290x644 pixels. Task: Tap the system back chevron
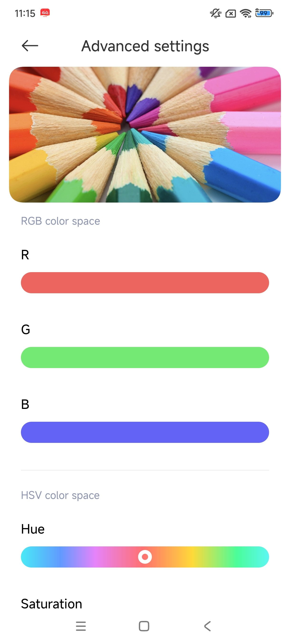coord(208,626)
